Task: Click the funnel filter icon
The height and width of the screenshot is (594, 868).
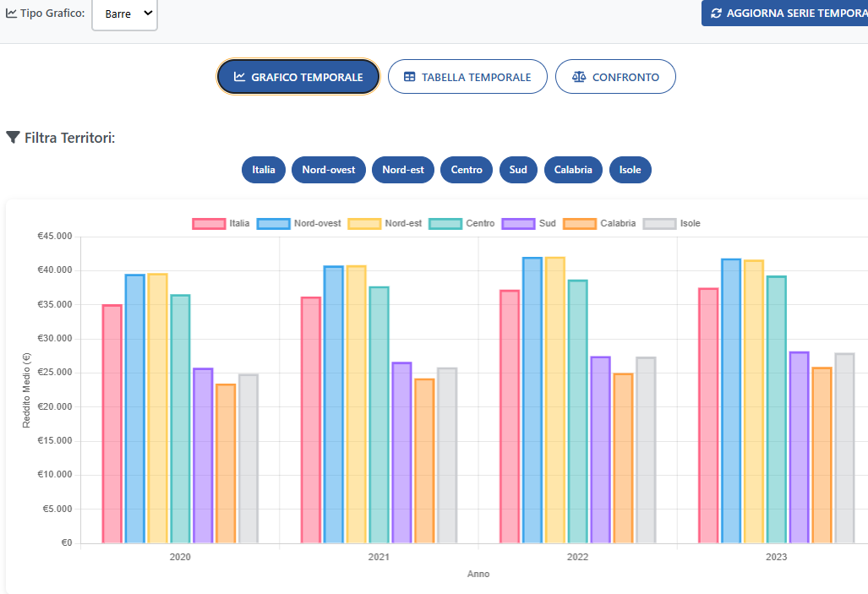Action: pos(13,137)
